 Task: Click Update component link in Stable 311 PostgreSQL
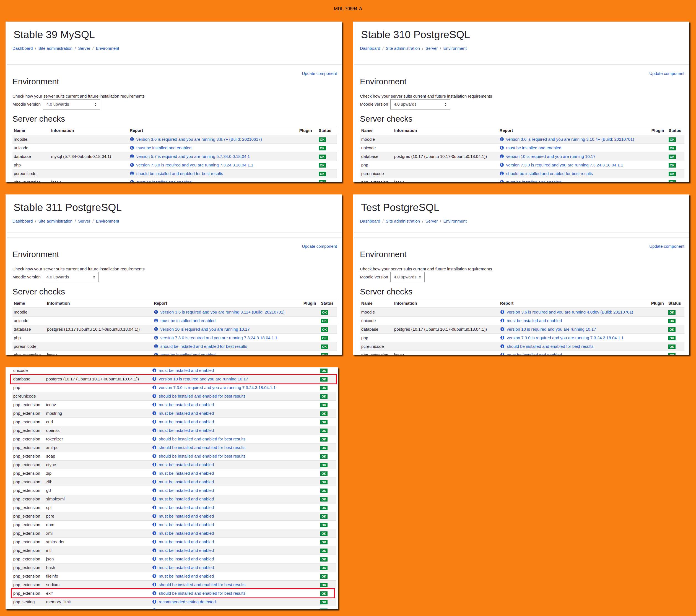[x=320, y=246]
